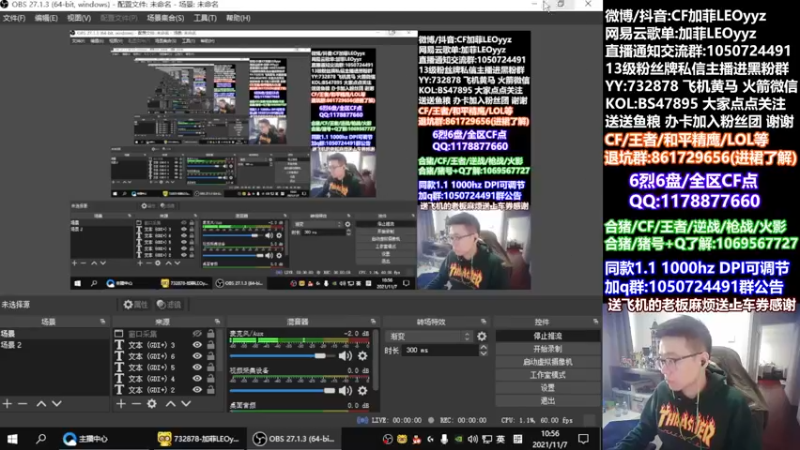Click the 工作室模式 studio mode button

[547, 375]
